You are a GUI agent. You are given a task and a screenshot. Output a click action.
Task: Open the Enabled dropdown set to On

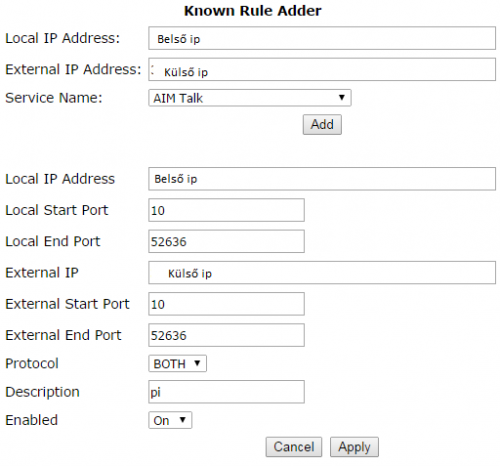(x=170, y=420)
